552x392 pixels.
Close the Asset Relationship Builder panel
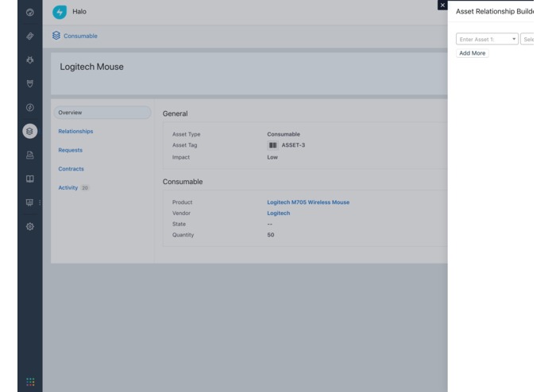[442, 5]
